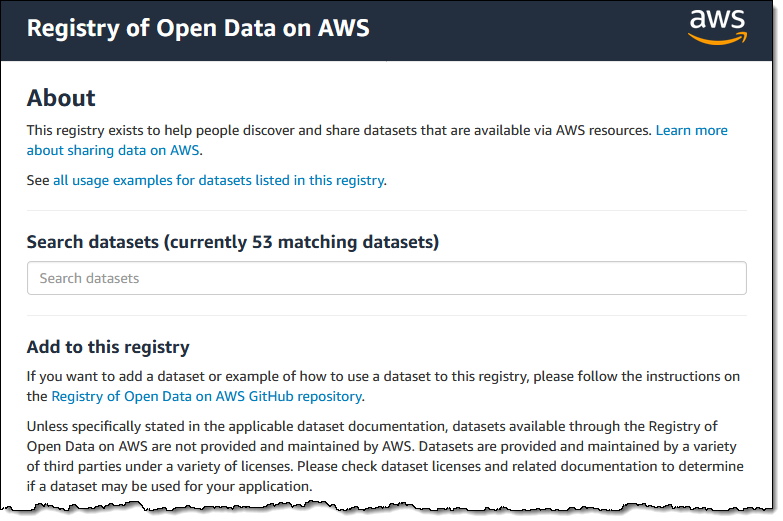Click the word "See" before the usage examples link

[x=38, y=181]
